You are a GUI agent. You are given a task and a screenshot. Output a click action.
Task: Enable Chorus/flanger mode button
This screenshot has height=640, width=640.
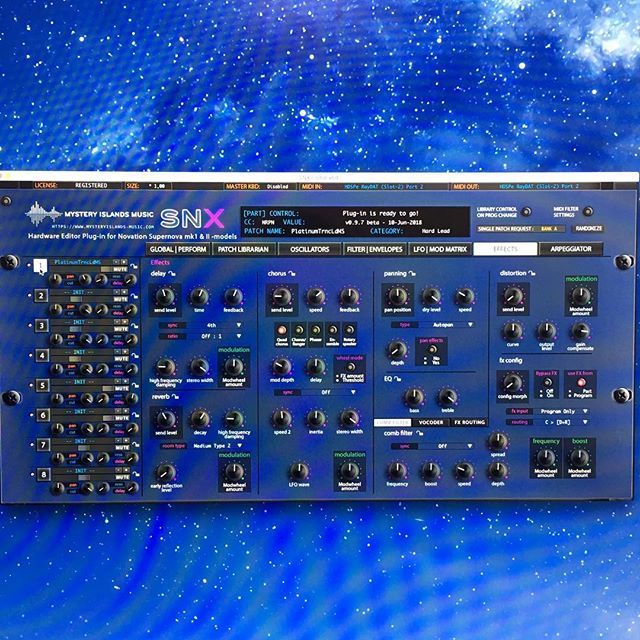click(x=299, y=330)
